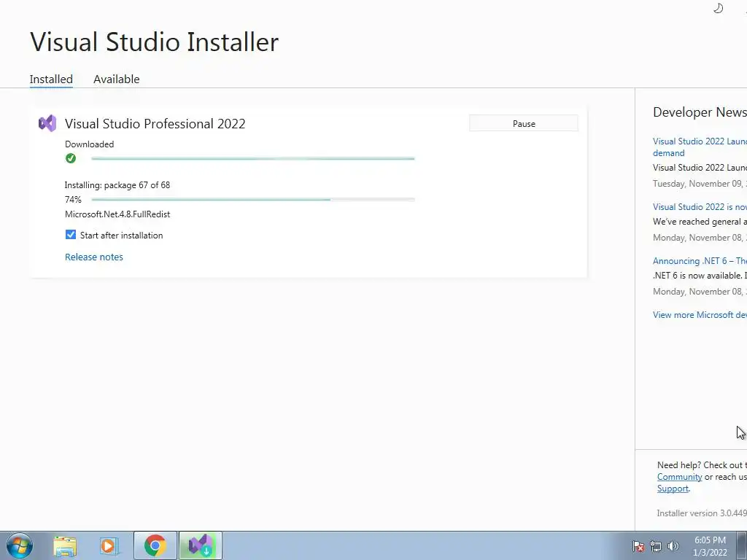The height and width of the screenshot is (560, 747).
Task: Click the Developer News heading
Action: click(x=700, y=112)
